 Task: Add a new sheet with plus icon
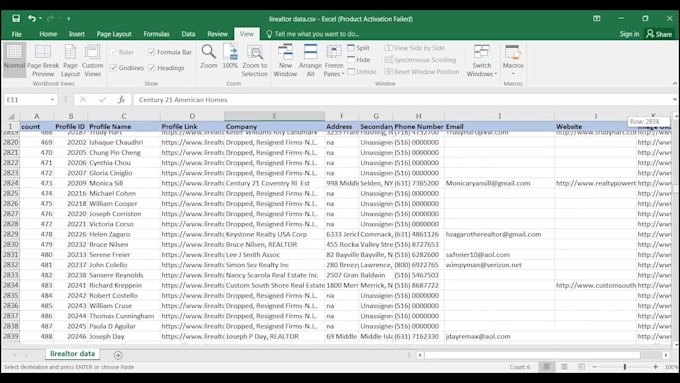[x=118, y=355]
